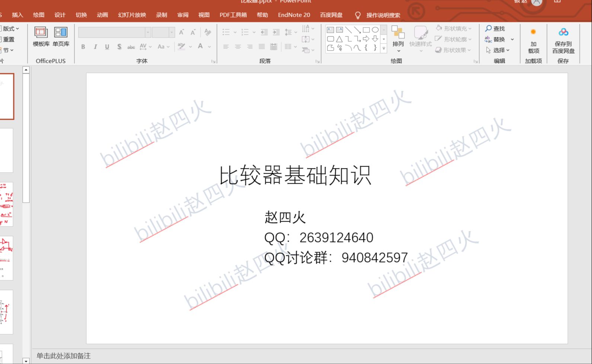The height and width of the screenshot is (364, 592).
Task: Toggle strikethrough formatting
Action: pyautogui.click(x=131, y=47)
